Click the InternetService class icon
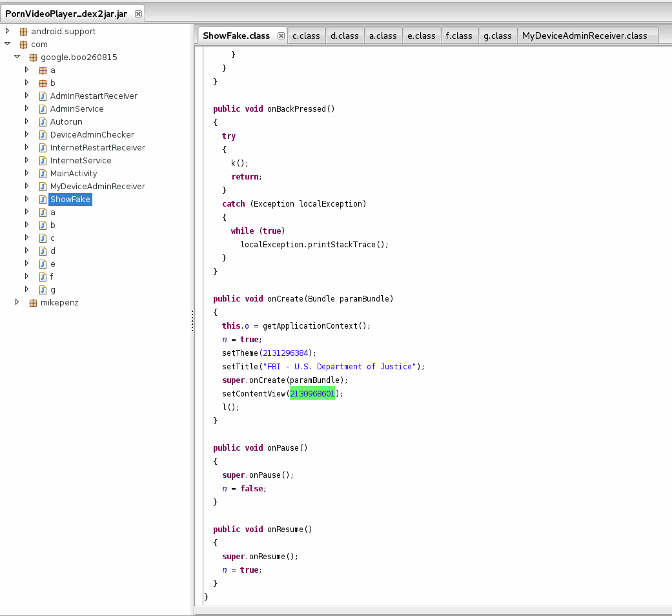The height and width of the screenshot is (616, 672). pos(43,161)
